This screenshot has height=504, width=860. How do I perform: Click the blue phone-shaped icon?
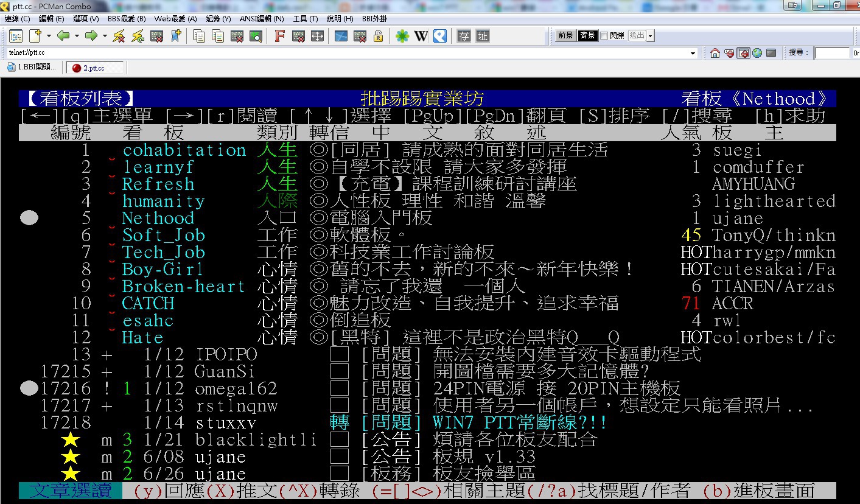click(440, 36)
